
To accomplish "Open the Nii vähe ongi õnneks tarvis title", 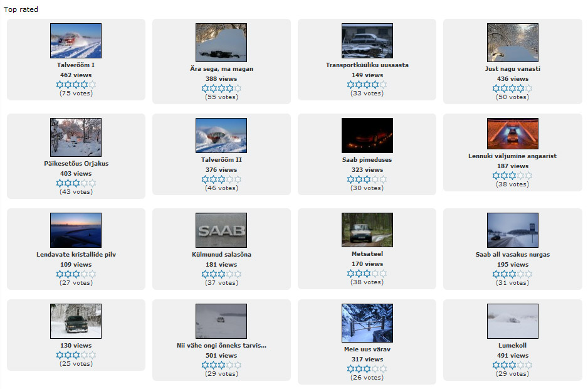I will pos(221,346).
